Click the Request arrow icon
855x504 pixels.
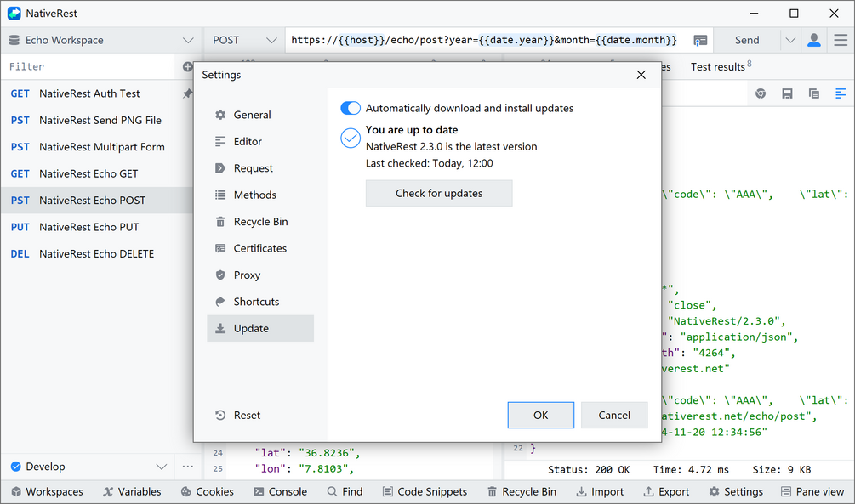tap(220, 168)
